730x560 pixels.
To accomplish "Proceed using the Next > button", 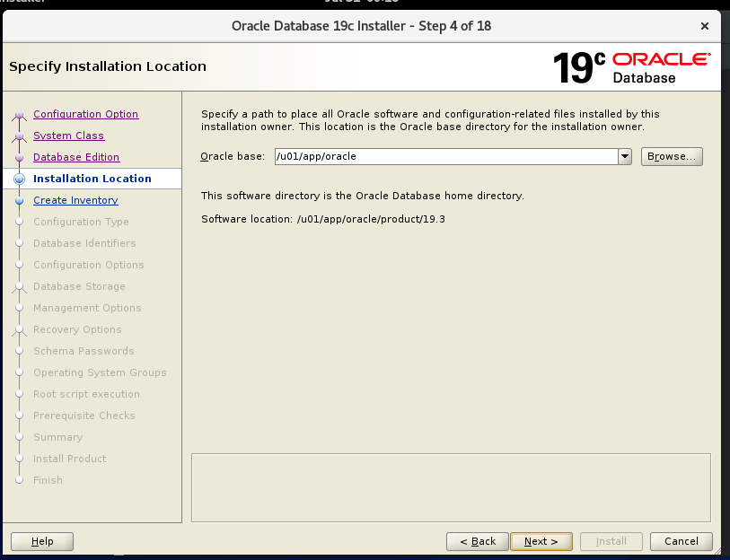I will pyautogui.click(x=541, y=541).
